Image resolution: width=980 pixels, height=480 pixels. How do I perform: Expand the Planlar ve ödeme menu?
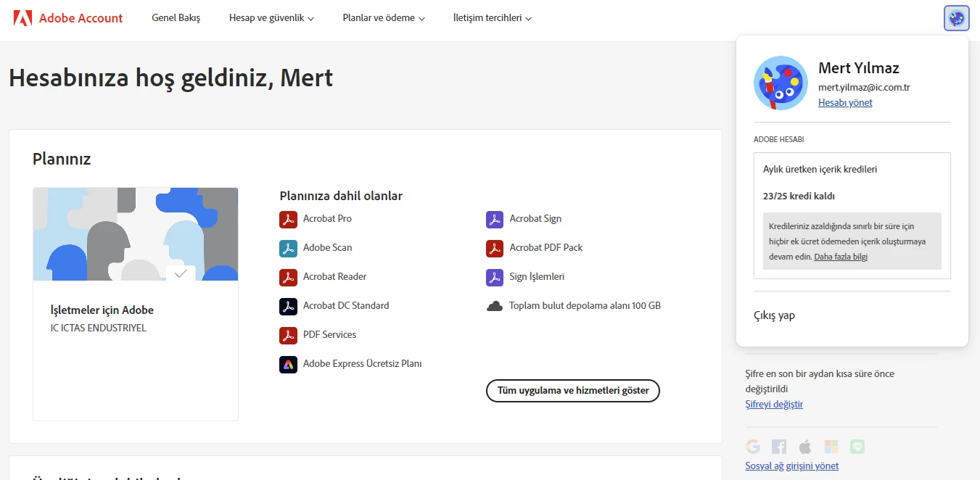(384, 18)
